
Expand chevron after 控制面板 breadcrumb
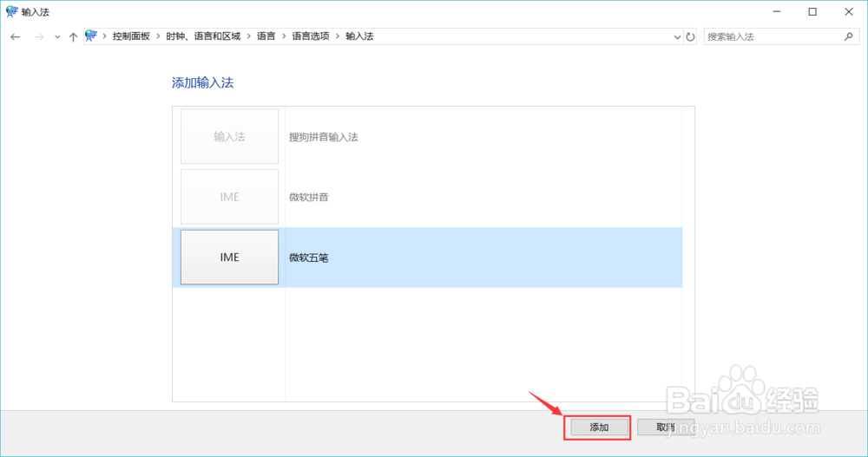158,36
